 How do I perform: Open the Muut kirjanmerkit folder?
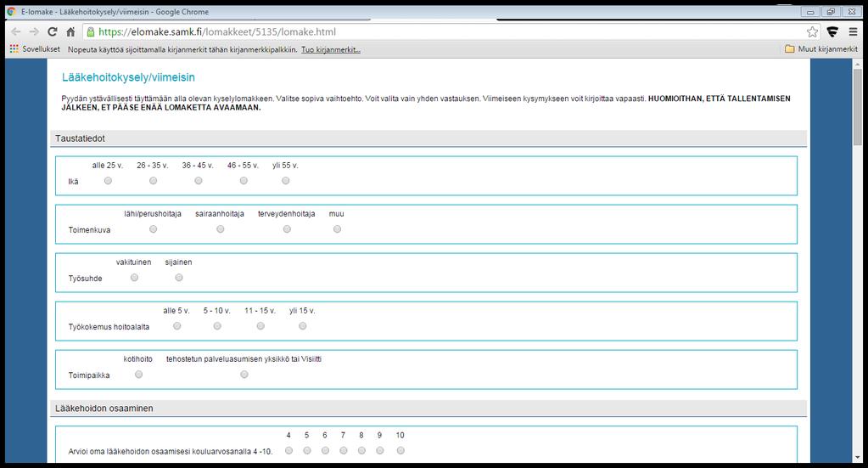pyautogui.click(x=821, y=48)
